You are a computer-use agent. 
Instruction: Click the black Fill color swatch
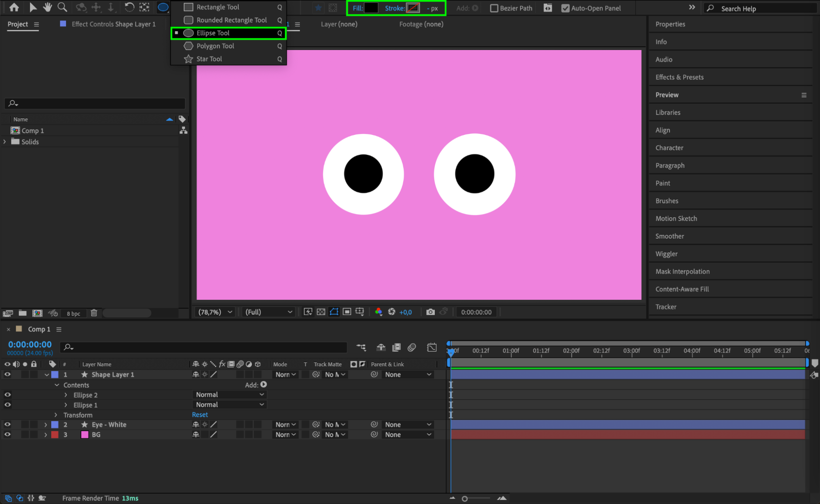(371, 8)
